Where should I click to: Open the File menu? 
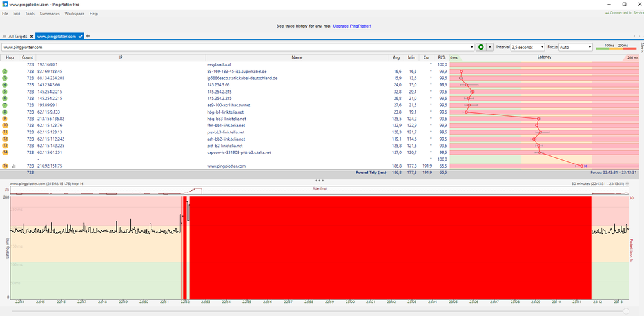(5, 14)
